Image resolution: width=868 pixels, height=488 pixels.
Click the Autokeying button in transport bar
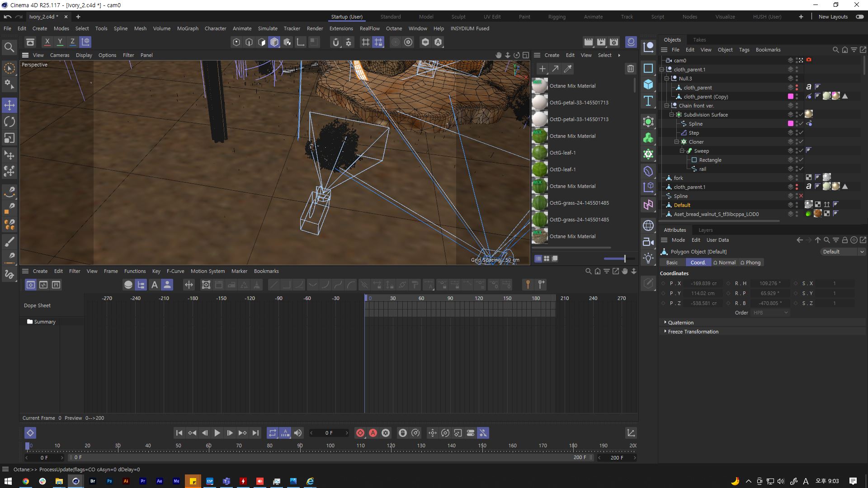pyautogui.click(x=373, y=433)
